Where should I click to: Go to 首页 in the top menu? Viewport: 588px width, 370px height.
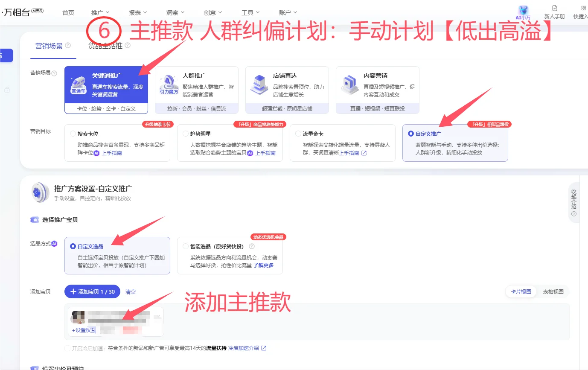click(x=68, y=12)
